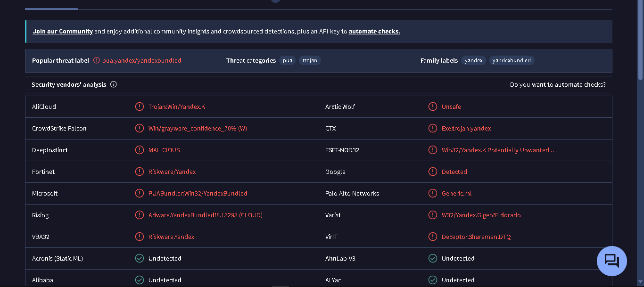644x287 pixels.
Task: Click alert icon in Microsoft row
Action: pos(140,193)
